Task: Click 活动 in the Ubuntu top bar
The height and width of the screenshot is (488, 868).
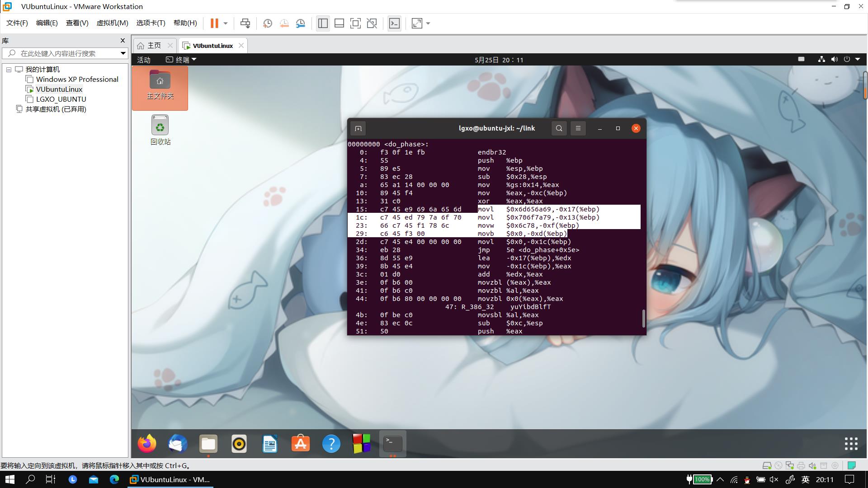Action: (144, 60)
